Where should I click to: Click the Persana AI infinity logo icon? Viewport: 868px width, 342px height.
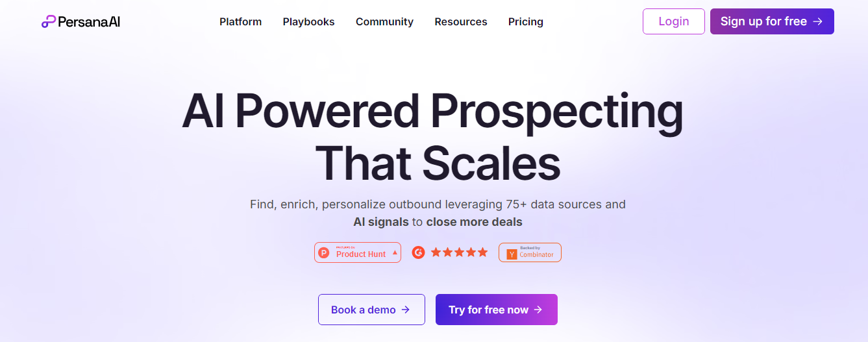point(49,21)
